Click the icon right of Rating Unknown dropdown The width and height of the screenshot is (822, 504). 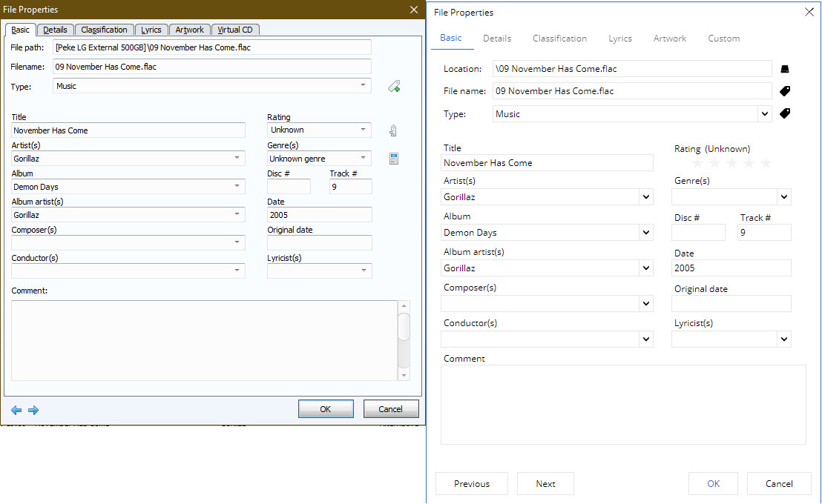coord(393,130)
